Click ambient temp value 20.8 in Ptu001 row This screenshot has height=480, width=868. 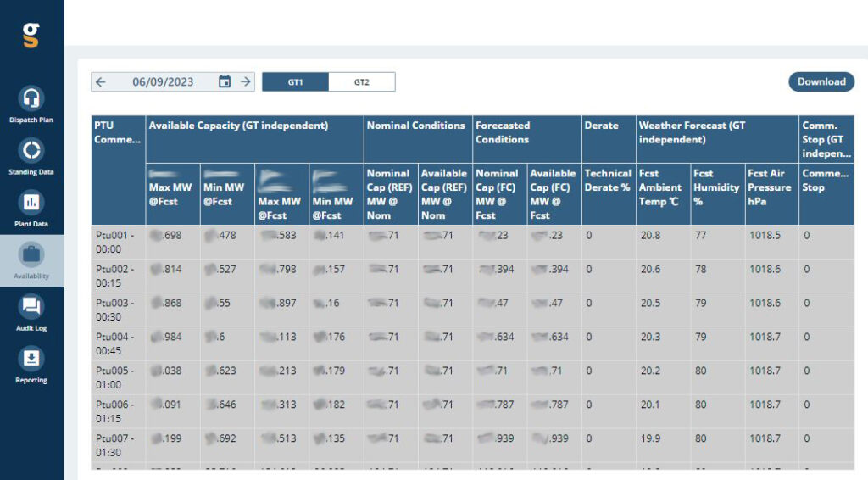pos(650,235)
